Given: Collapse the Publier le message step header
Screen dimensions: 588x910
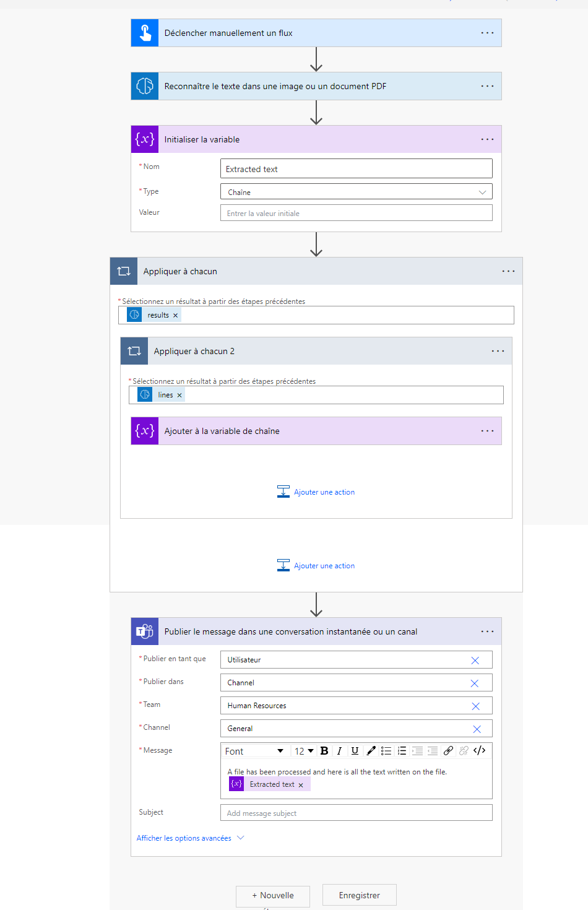Looking at the screenshot, I should tap(316, 631).
